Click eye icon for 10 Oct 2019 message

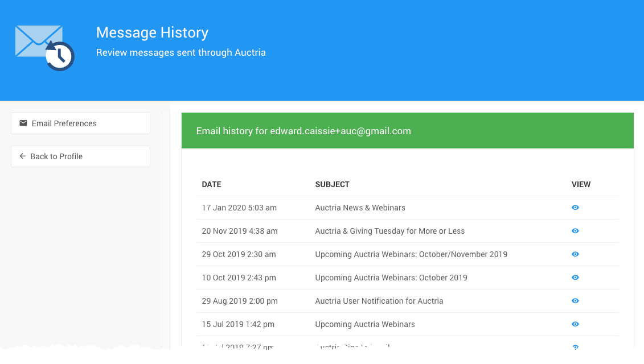[575, 278]
